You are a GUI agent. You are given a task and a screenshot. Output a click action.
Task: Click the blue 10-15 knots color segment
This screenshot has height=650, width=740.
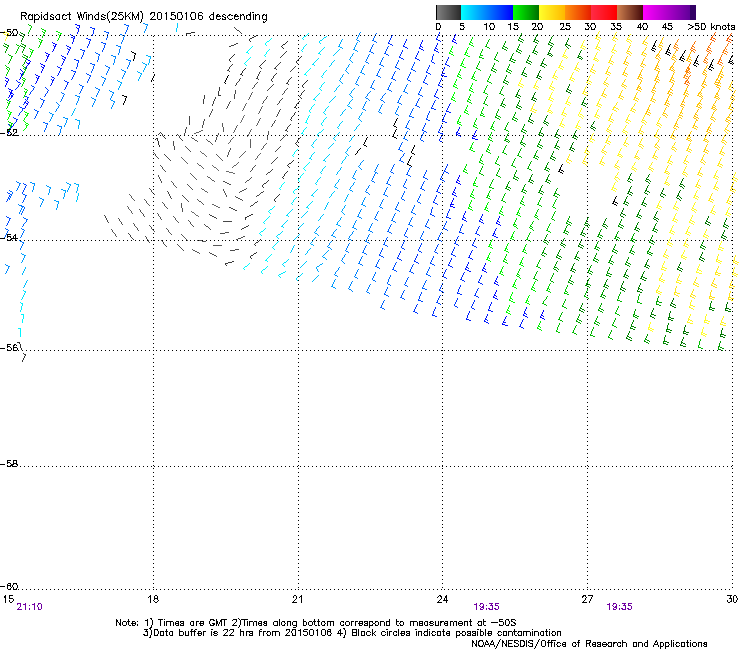tap(500, 12)
